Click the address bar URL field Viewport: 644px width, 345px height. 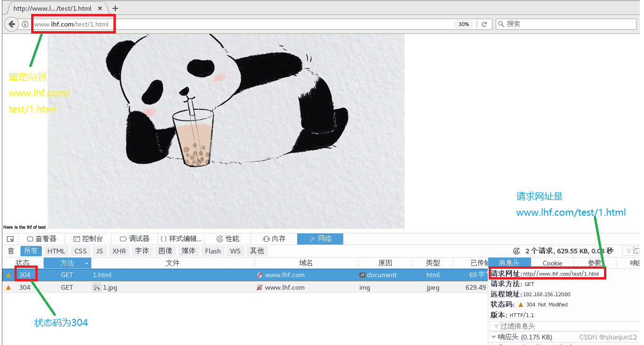pyautogui.click(x=242, y=24)
